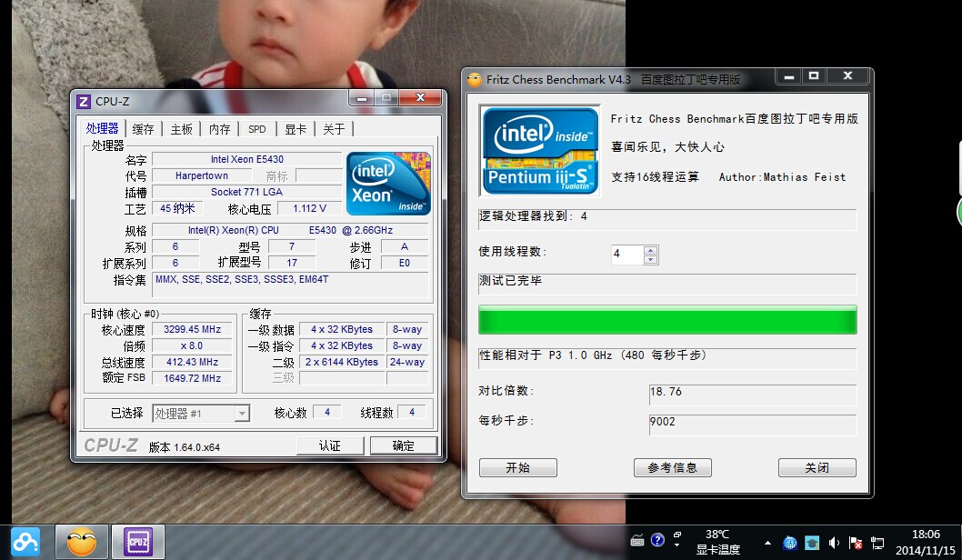The height and width of the screenshot is (560, 962).
Task: Click the 线程数 value box in CPU-Z
Action: [412, 412]
